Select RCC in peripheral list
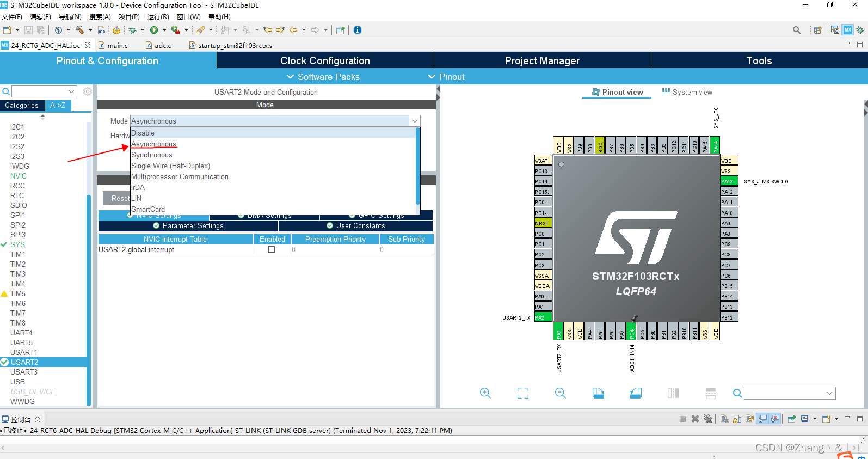 click(x=17, y=186)
